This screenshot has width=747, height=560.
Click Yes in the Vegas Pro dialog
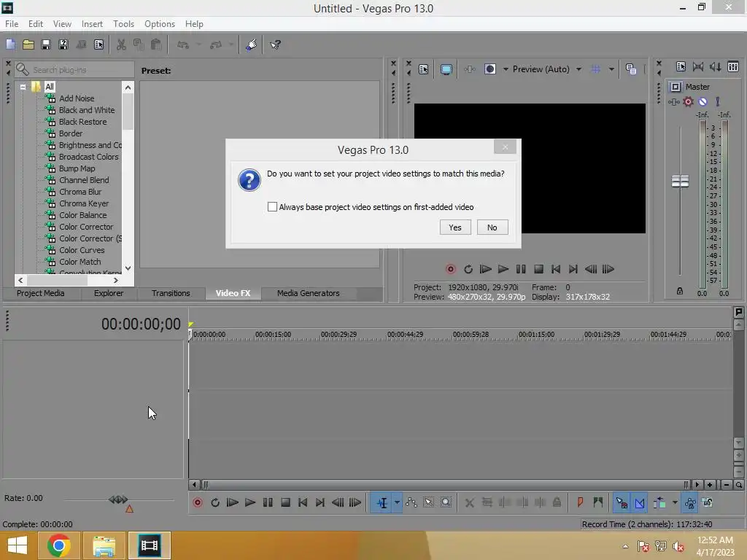click(455, 227)
